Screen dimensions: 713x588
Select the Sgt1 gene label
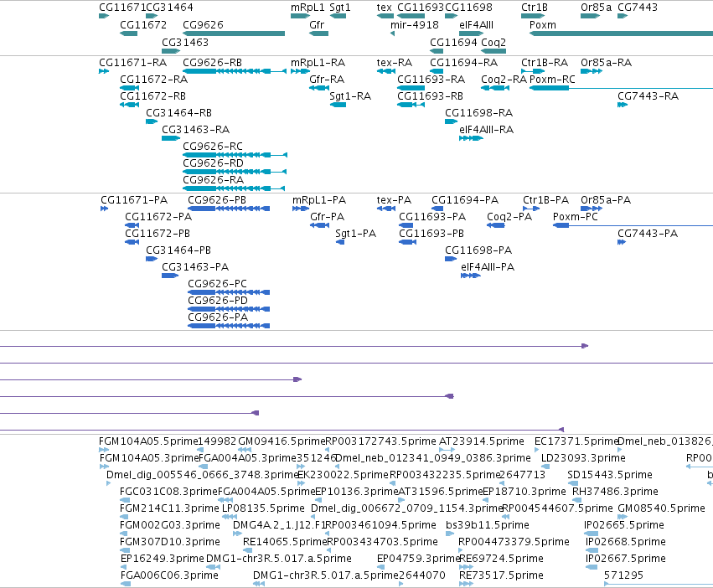pos(340,8)
